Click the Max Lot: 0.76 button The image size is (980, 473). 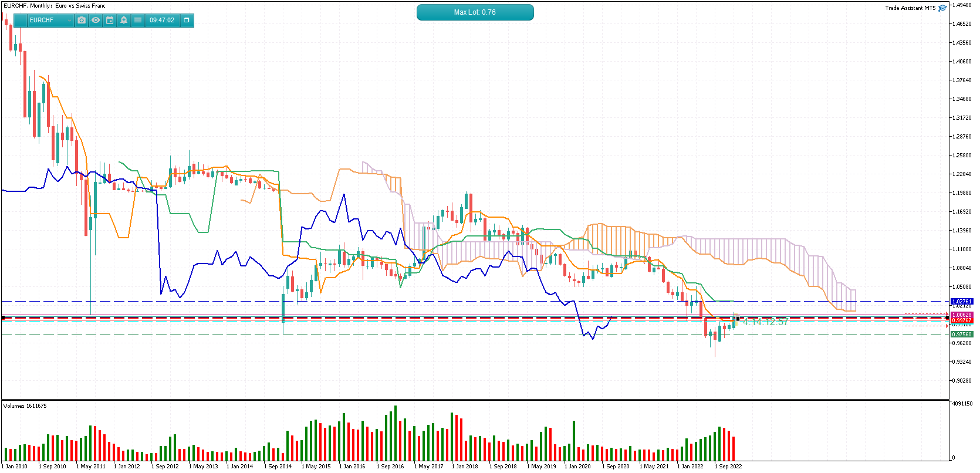click(475, 12)
